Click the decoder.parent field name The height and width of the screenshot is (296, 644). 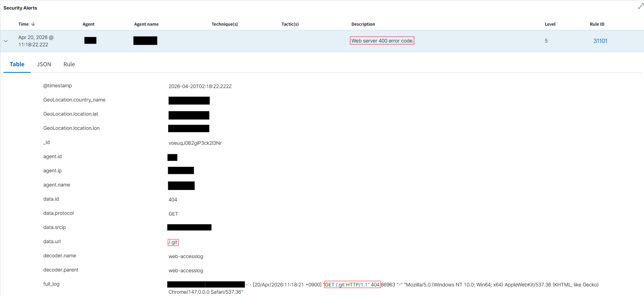pos(61,270)
